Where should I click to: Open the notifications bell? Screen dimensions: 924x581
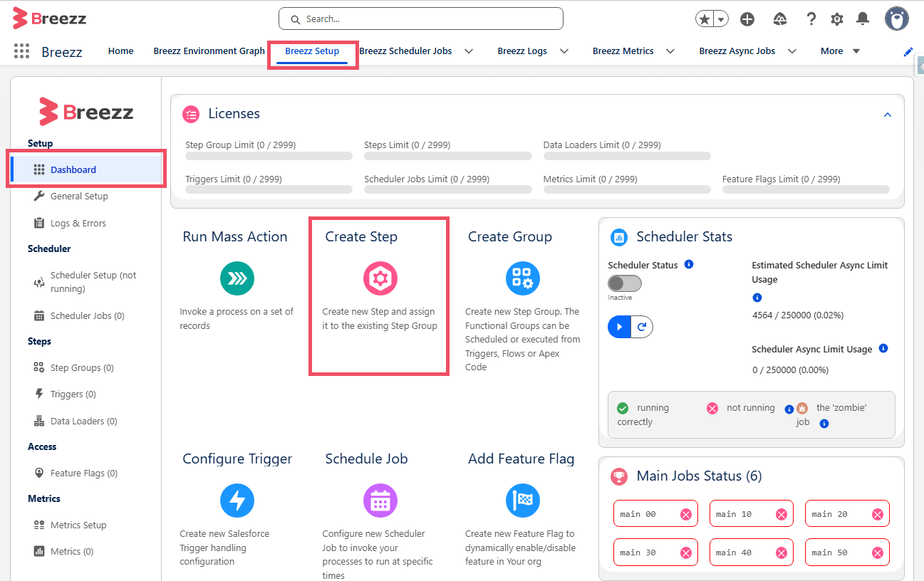863,19
